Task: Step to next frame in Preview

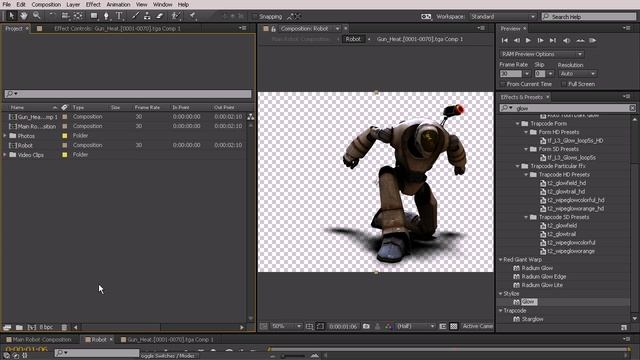Action: (540, 40)
